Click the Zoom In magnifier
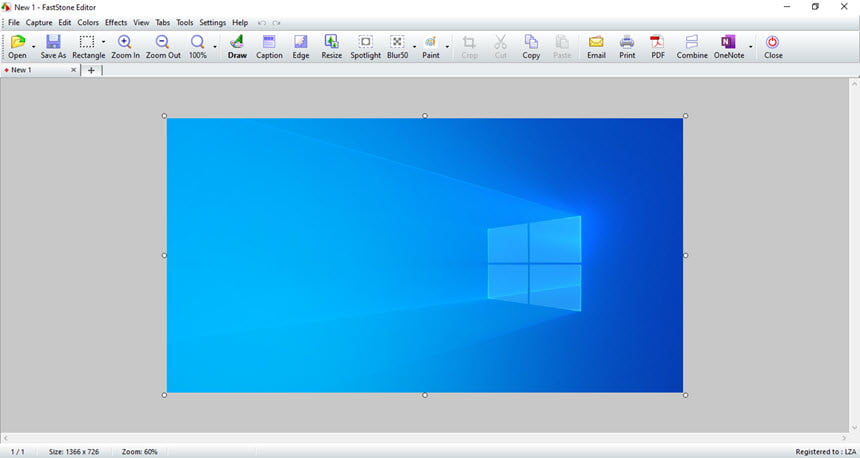Image resolution: width=860 pixels, height=458 pixels. (x=125, y=42)
